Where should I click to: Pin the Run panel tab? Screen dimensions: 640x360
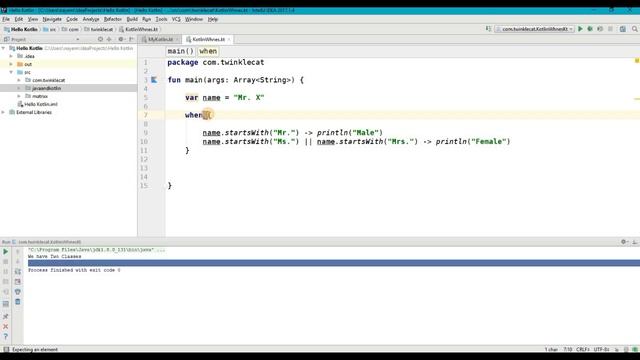tap(6, 316)
